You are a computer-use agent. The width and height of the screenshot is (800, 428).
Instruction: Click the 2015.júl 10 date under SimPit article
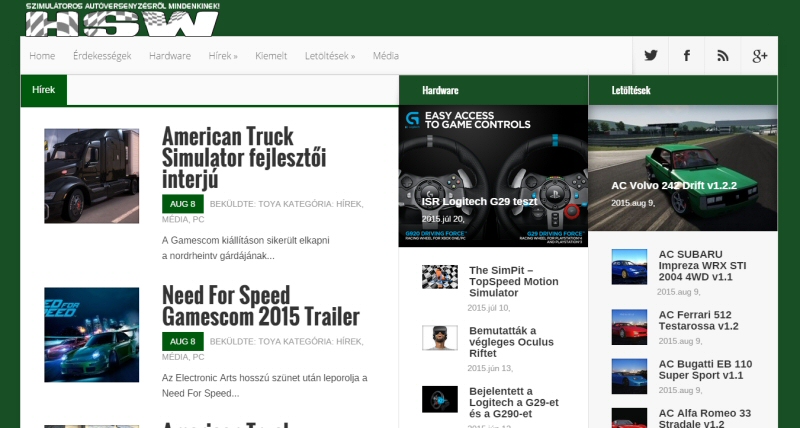[x=488, y=308]
